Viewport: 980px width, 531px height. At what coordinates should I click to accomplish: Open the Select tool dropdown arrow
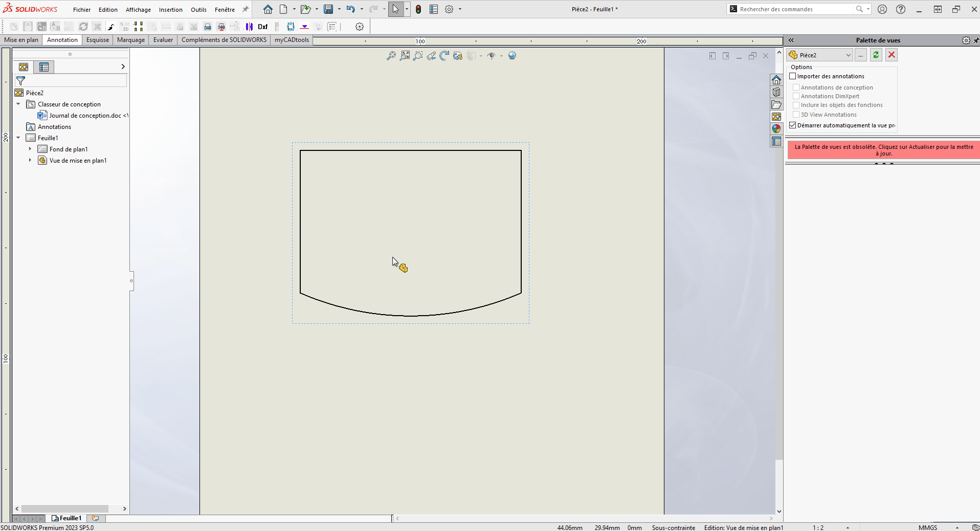[x=407, y=9]
